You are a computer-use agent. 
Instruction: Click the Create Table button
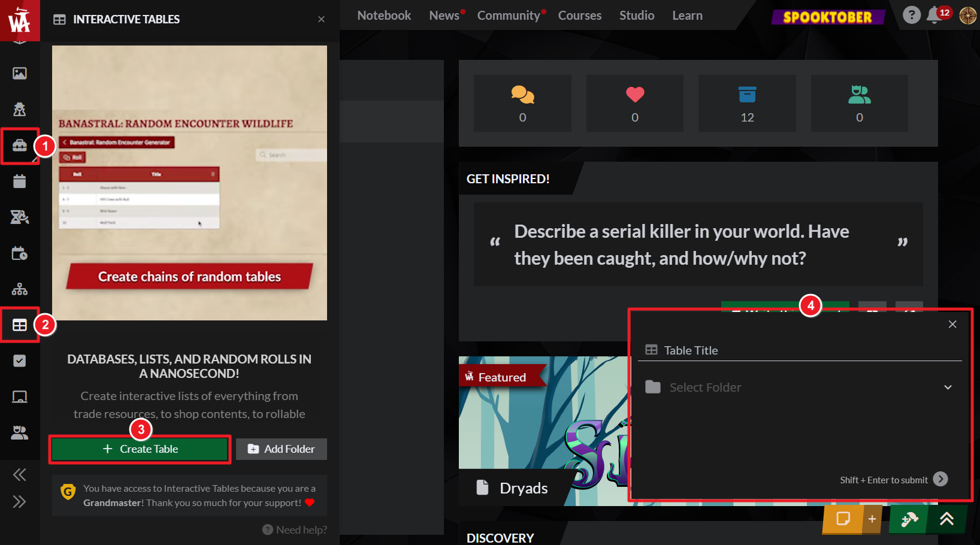point(140,449)
